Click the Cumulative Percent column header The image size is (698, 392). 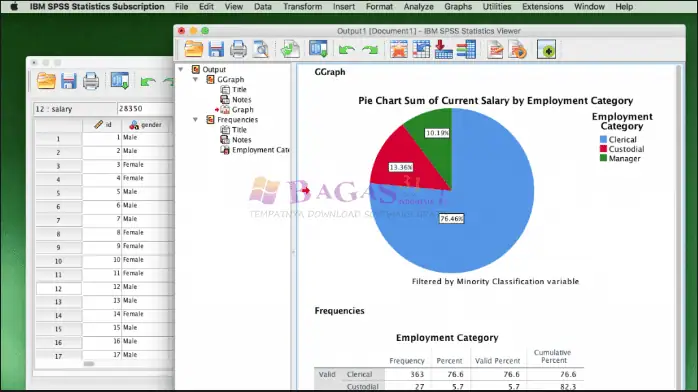pos(552,356)
